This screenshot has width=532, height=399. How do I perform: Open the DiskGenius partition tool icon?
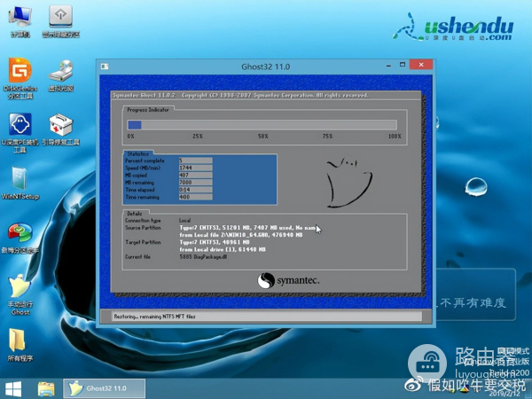tap(19, 71)
